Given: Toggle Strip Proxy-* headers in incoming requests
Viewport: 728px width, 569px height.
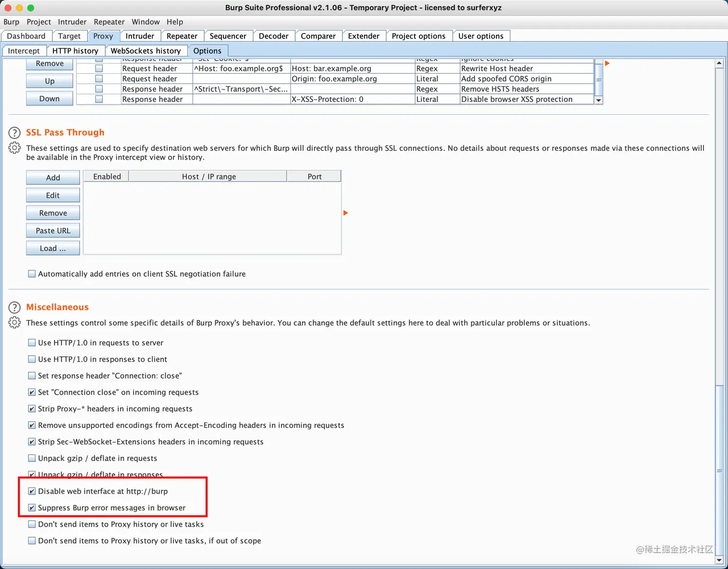Looking at the screenshot, I should click(32, 409).
